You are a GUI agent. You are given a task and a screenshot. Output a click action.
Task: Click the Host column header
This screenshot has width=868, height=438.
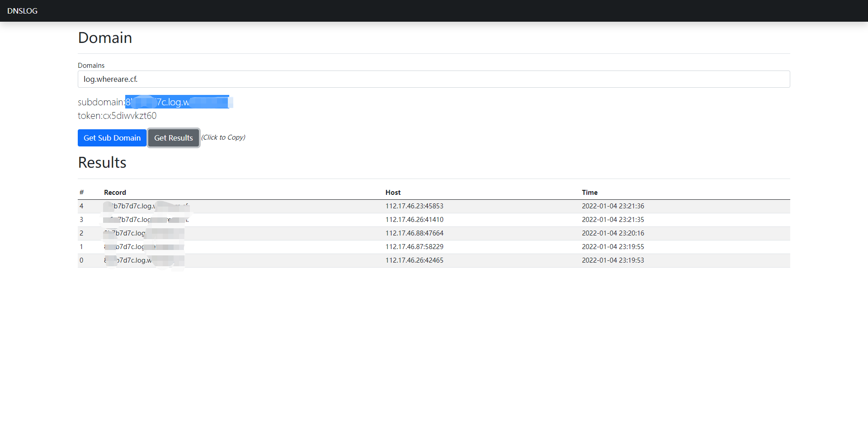[x=393, y=193]
